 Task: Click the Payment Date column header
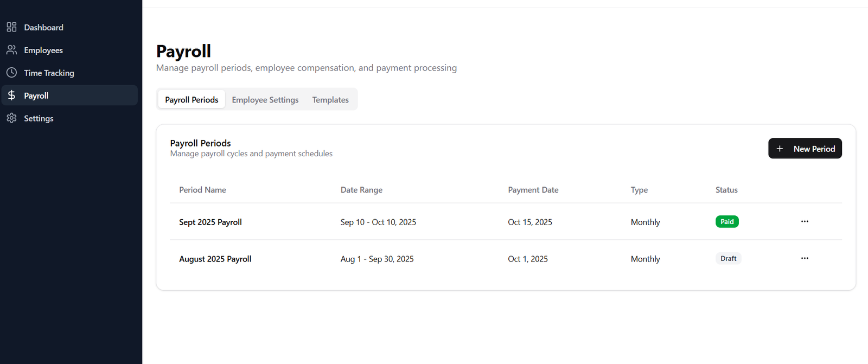(x=533, y=190)
